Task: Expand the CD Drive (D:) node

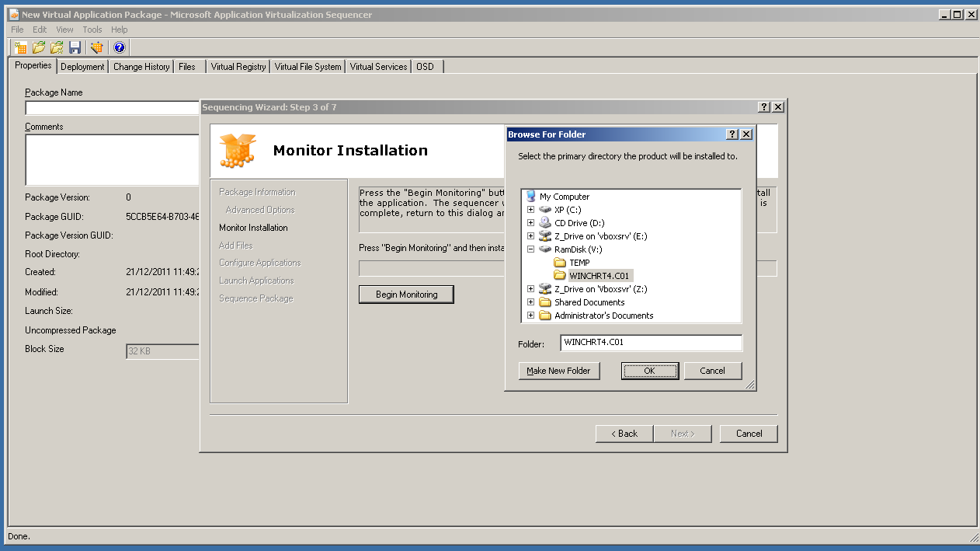Action: click(x=531, y=223)
